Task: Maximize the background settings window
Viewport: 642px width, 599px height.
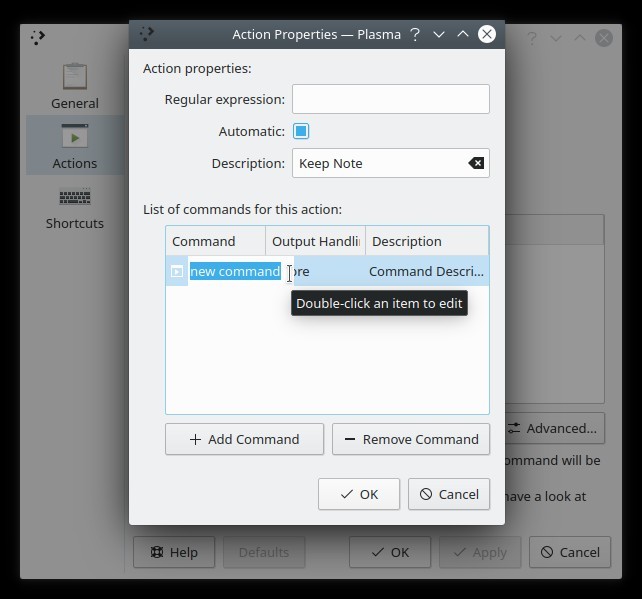Action: point(580,38)
